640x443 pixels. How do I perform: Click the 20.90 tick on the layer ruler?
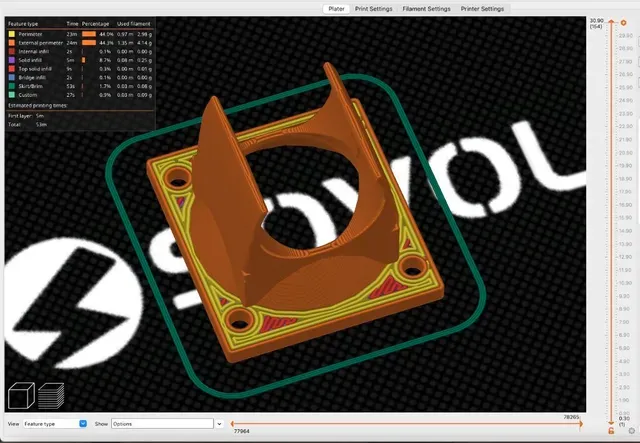[625, 153]
